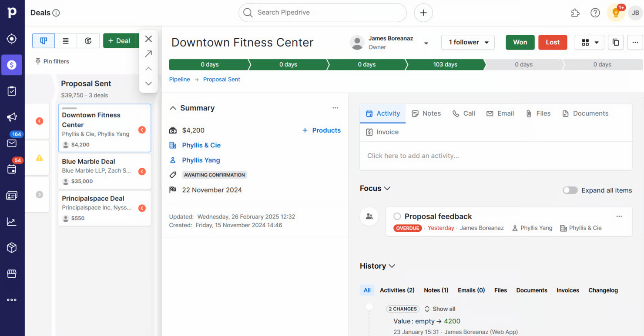644x336 pixels.
Task: Open Insights chart icon in sidebar
Action: click(x=12, y=222)
